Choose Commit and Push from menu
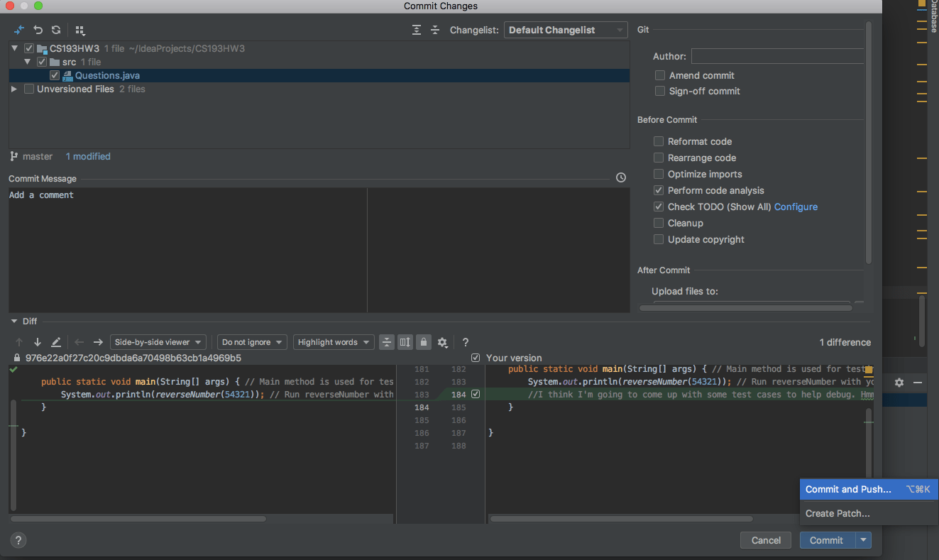This screenshot has width=939, height=560. click(848, 489)
